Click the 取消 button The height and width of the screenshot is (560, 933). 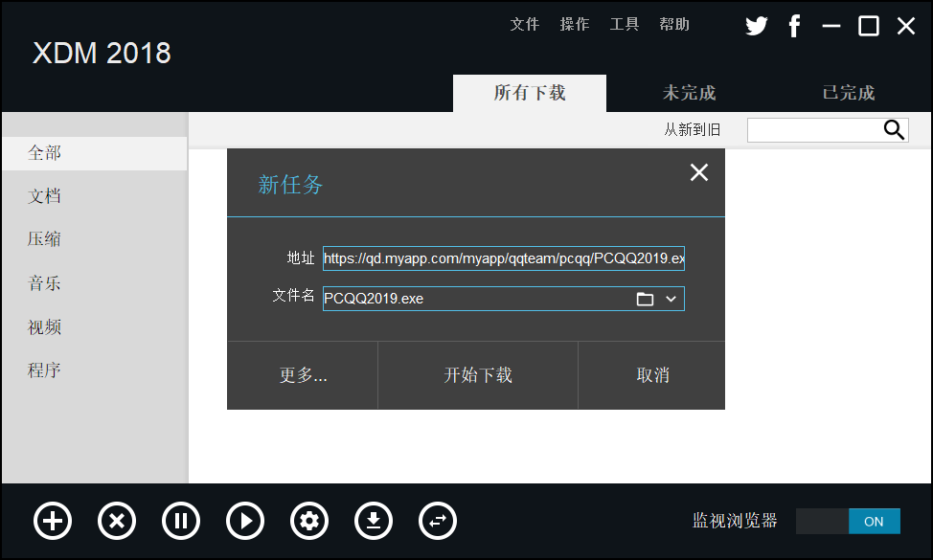coord(652,375)
